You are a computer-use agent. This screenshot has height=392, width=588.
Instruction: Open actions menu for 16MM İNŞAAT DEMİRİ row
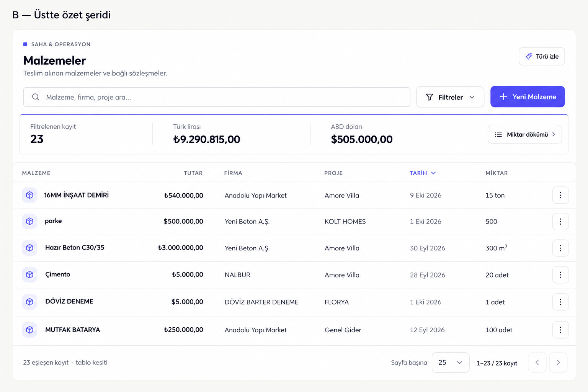pyautogui.click(x=560, y=195)
